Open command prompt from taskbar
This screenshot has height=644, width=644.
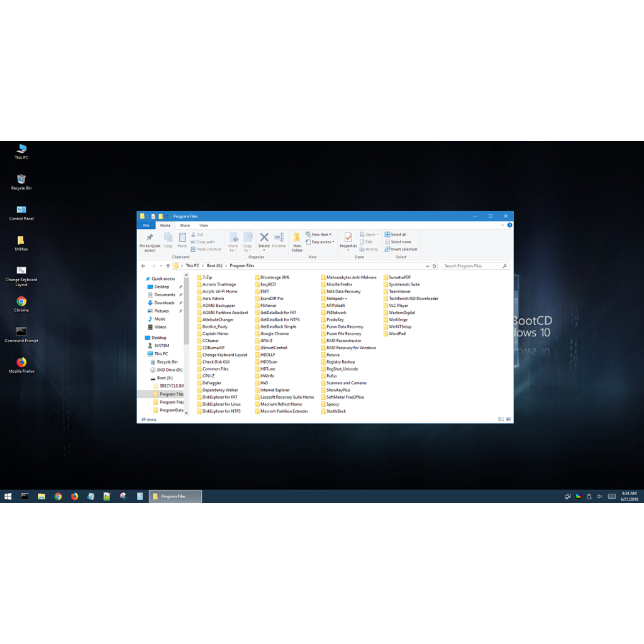tap(25, 496)
